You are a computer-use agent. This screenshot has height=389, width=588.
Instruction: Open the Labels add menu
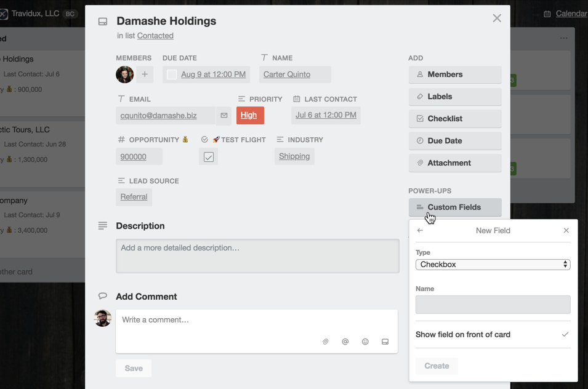[x=455, y=97]
